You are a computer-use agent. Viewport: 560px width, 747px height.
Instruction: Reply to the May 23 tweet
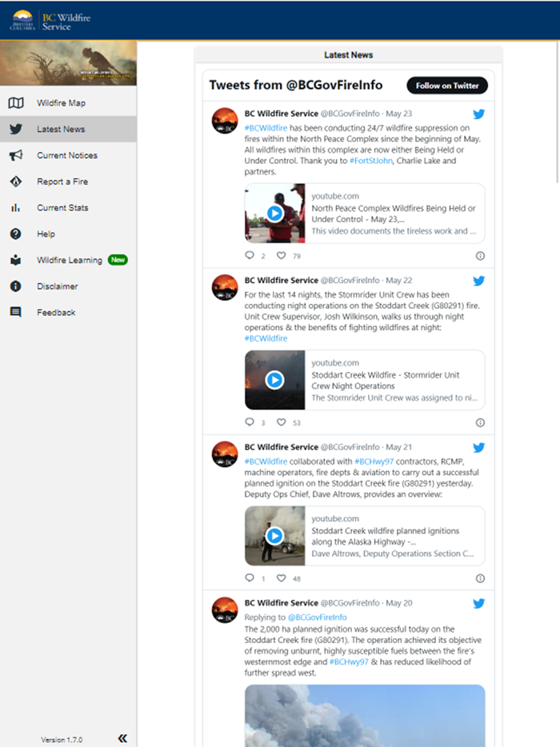250,255
